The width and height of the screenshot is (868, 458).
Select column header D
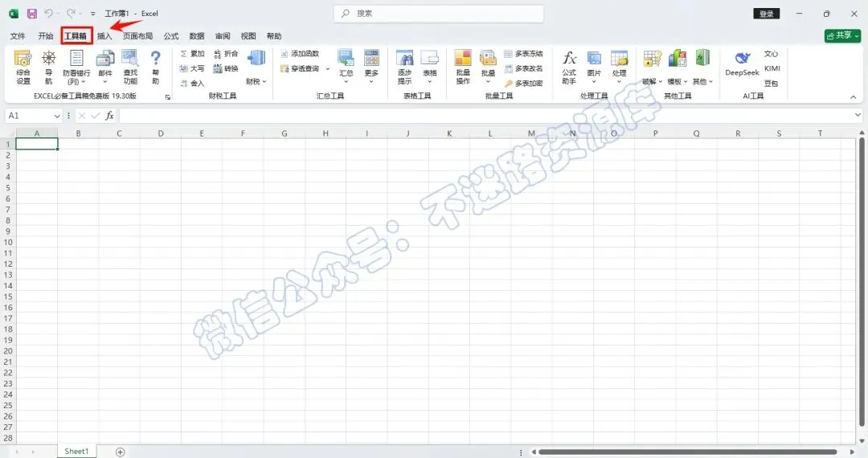[x=161, y=133]
